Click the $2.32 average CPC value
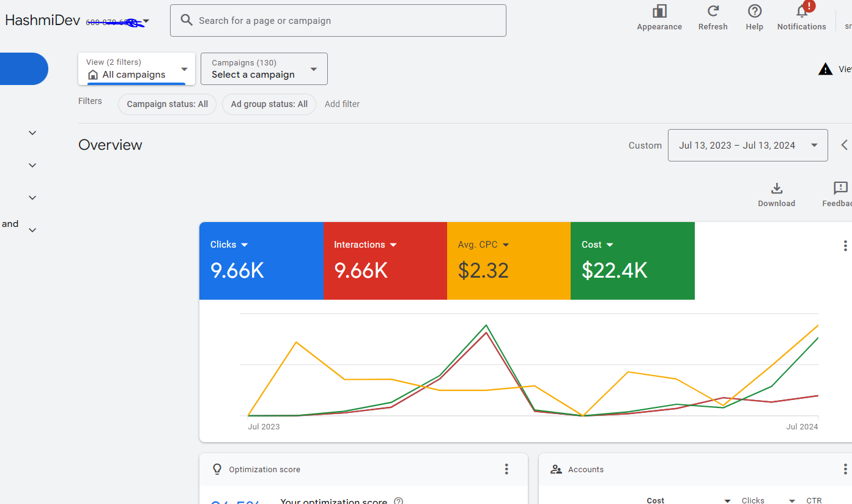 pos(483,270)
